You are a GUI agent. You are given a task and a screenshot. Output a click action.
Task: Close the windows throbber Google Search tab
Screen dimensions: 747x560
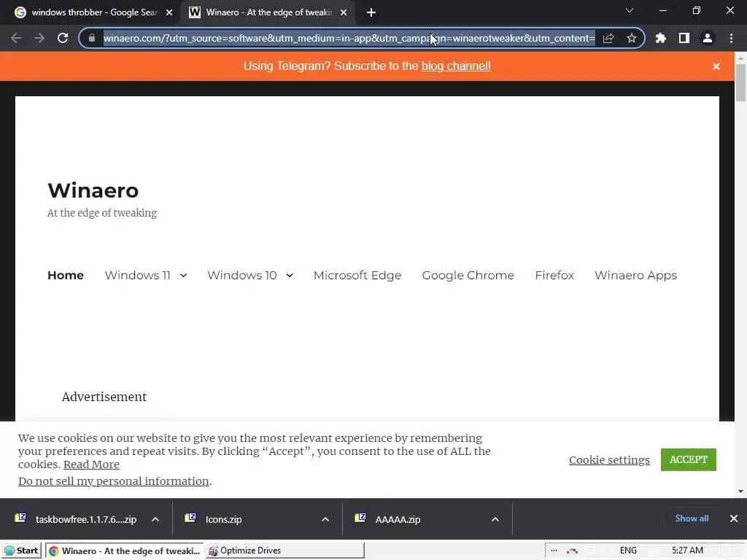(169, 12)
